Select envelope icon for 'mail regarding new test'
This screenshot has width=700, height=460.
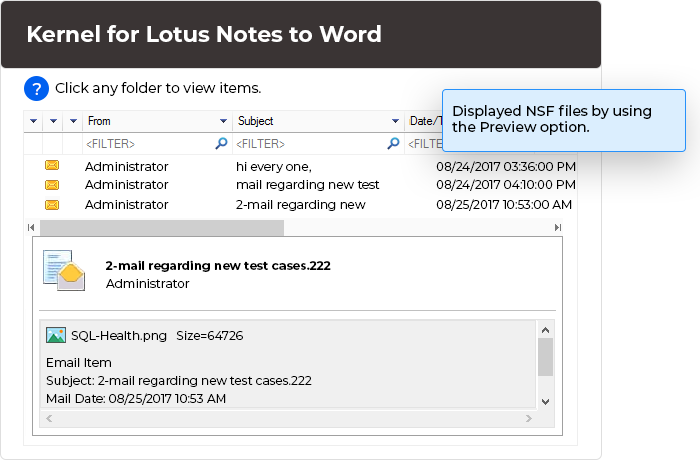(x=52, y=185)
